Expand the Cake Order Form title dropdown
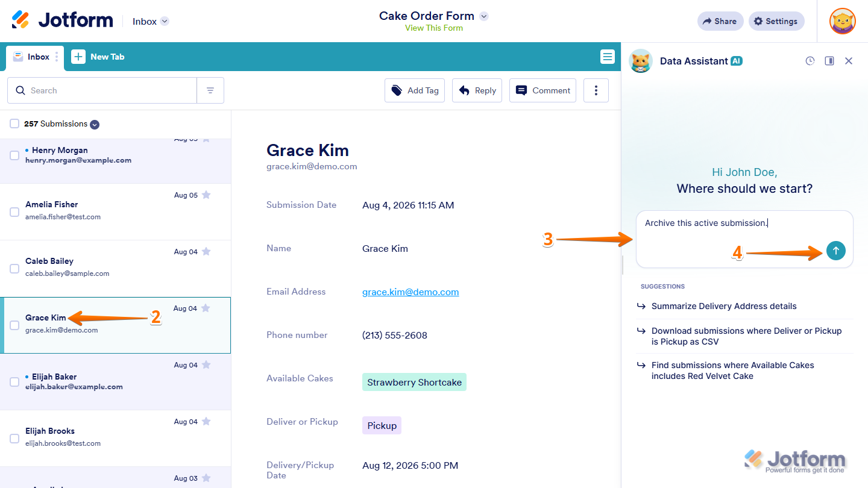 click(483, 16)
